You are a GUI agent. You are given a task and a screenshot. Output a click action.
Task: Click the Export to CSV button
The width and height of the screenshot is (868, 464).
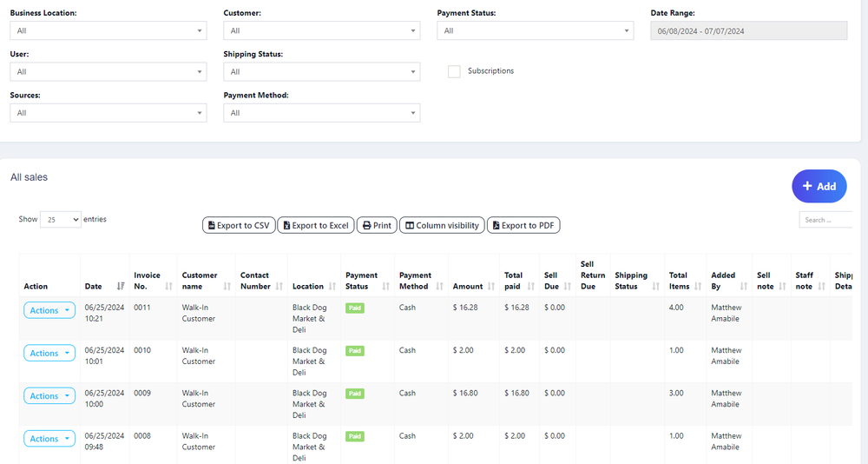point(238,225)
